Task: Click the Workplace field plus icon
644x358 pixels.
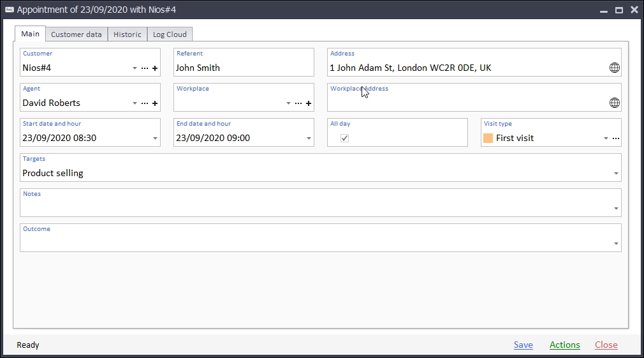Action: click(309, 103)
